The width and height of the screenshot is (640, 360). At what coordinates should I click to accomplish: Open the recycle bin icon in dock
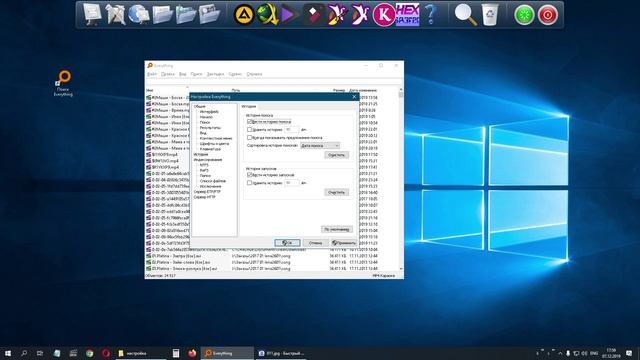coord(490,15)
